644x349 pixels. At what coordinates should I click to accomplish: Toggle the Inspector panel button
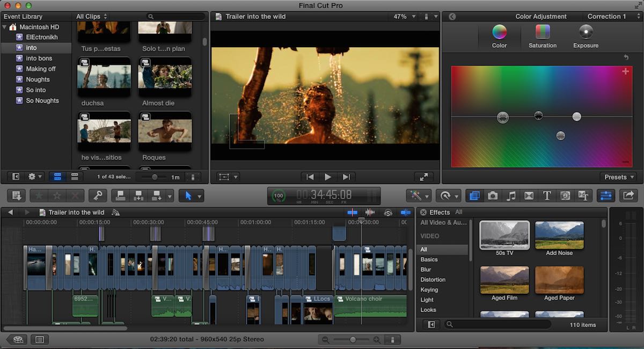[605, 196]
